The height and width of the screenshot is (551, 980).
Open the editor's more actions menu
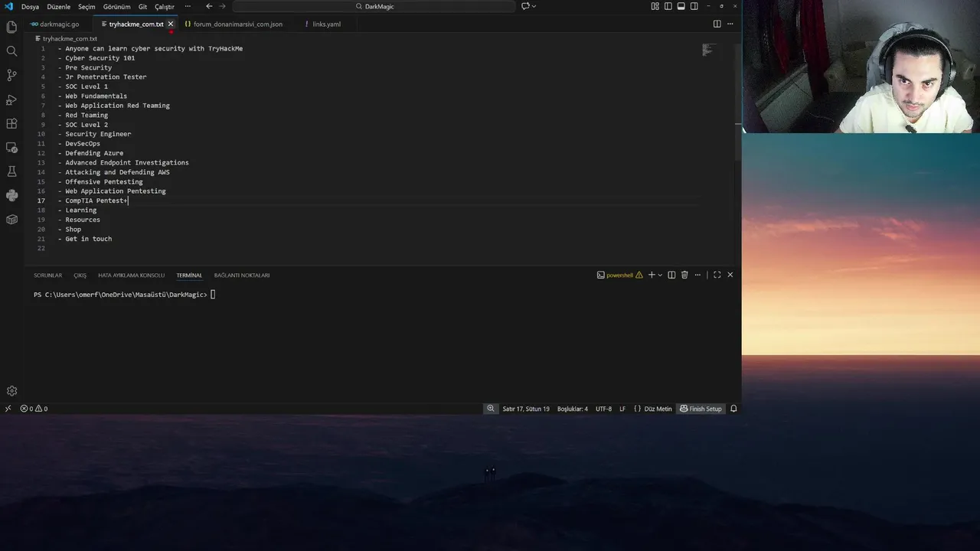[730, 24]
